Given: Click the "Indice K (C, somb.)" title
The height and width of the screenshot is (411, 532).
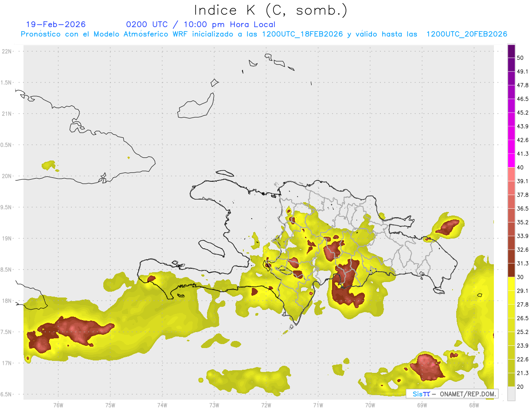Looking at the screenshot, I should pos(271,10).
